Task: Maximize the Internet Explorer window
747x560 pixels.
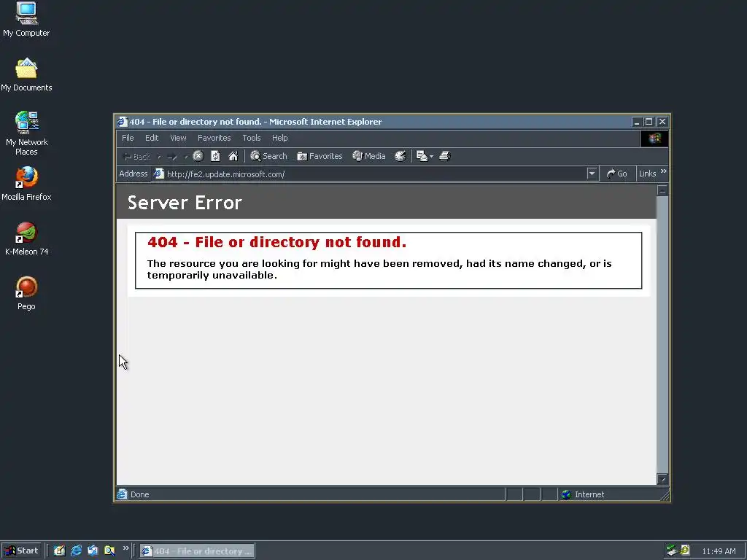Action: pos(649,122)
